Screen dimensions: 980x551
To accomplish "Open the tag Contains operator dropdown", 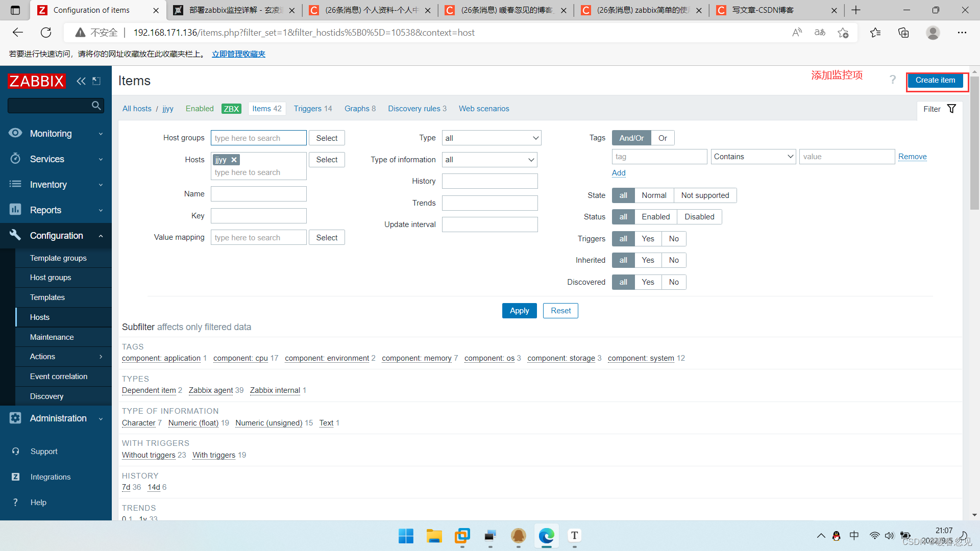I will click(x=753, y=157).
